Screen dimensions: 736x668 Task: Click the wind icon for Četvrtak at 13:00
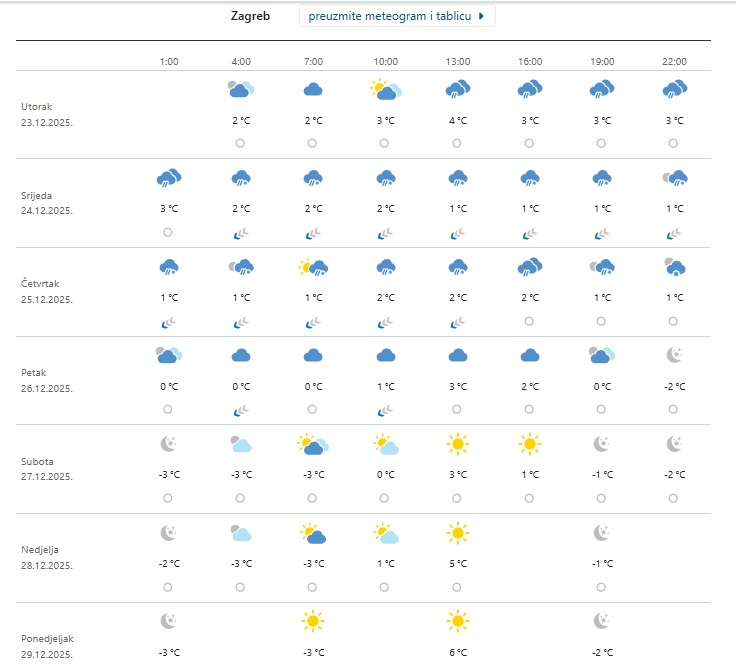click(457, 322)
